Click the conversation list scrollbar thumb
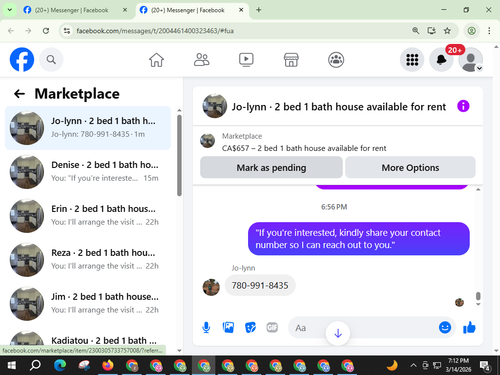The height and width of the screenshot is (375, 500). tap(179, 156)
